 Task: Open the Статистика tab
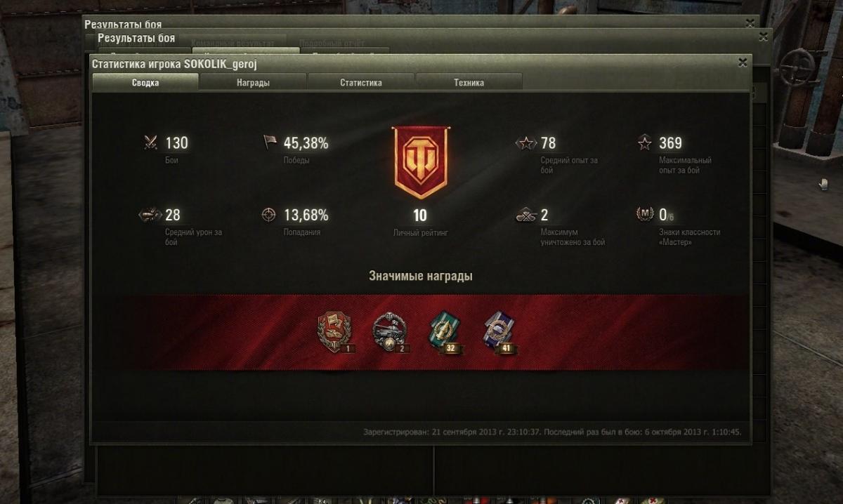(x=361, y=82)
